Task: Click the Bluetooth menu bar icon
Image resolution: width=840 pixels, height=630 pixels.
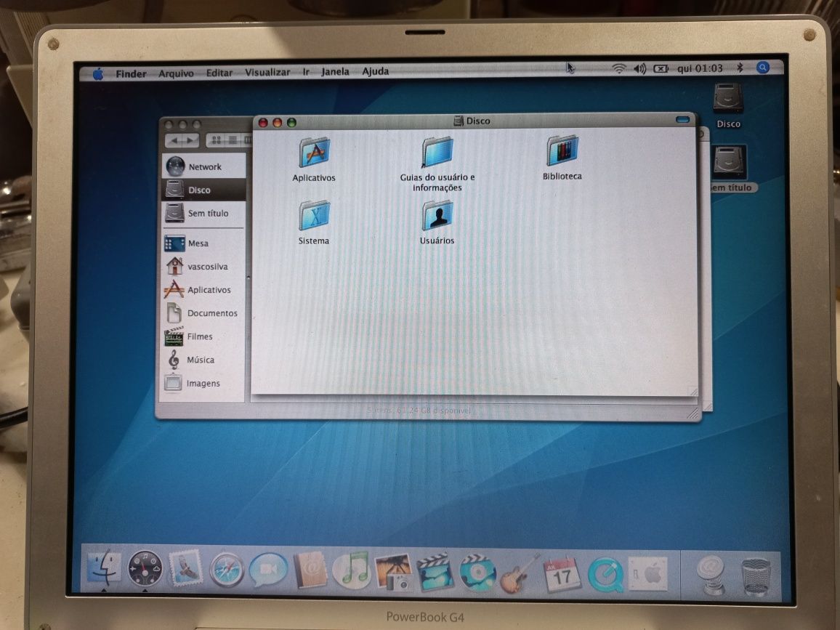Action: point(740,68)
